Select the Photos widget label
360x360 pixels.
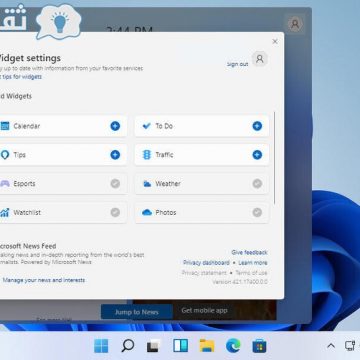(x=166, y=212)
